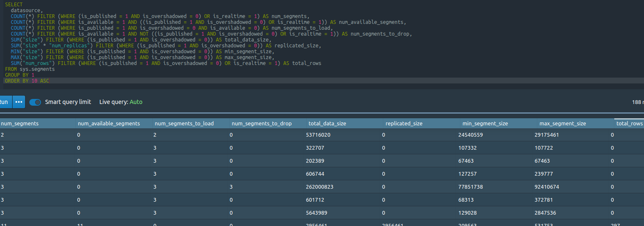This screenshot has width=644, height=226.
Task: Click the total_rows column header
Action: click(x=629, y=123)
